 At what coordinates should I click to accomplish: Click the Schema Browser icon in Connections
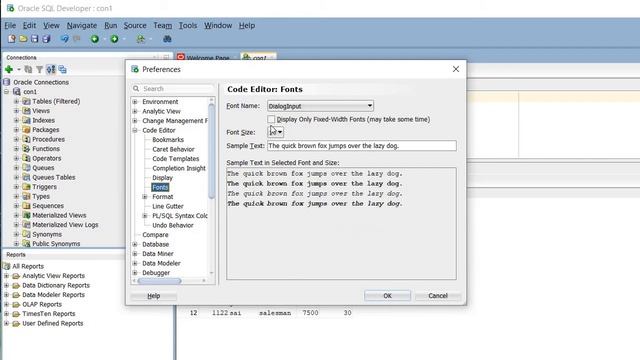[x=51, y=69]
